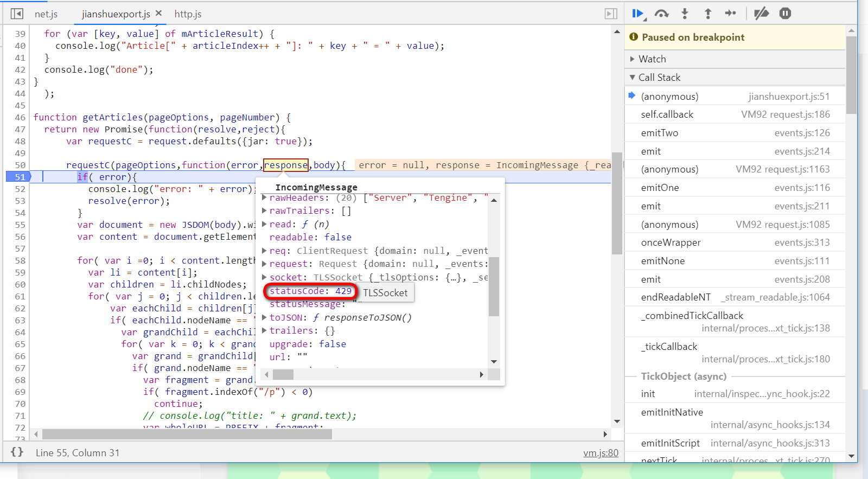
Task: Select emitTwo call stack frame
Action: 735,133
